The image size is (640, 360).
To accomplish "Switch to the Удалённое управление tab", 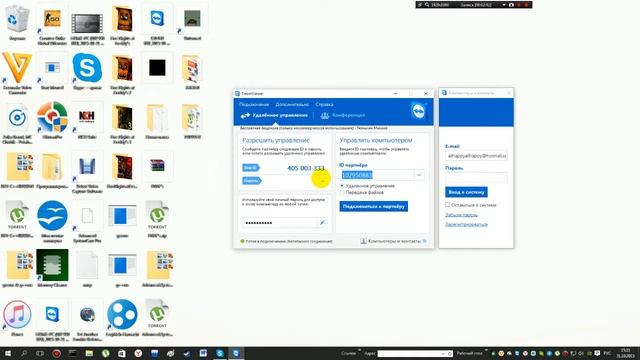I will click(274, 116).
